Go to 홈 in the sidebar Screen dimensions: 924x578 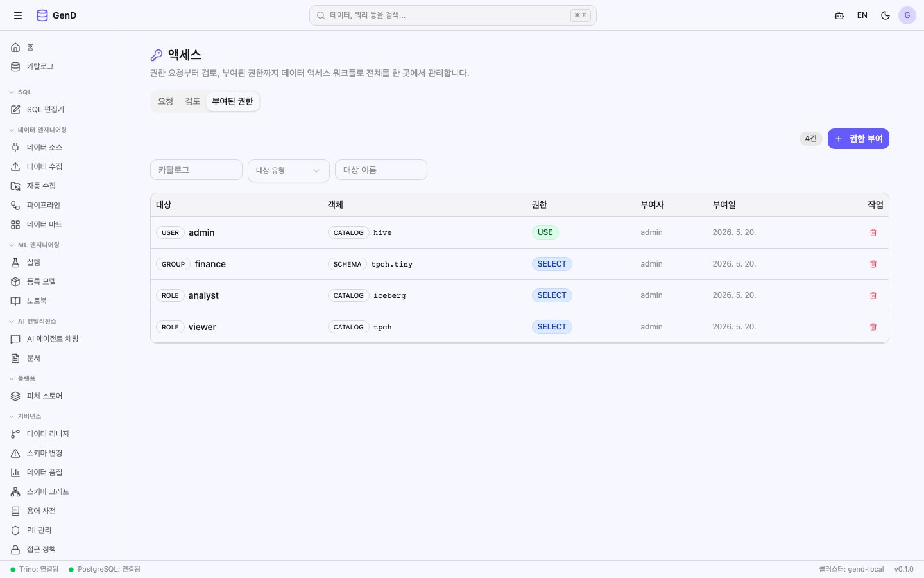click(58, 48)
